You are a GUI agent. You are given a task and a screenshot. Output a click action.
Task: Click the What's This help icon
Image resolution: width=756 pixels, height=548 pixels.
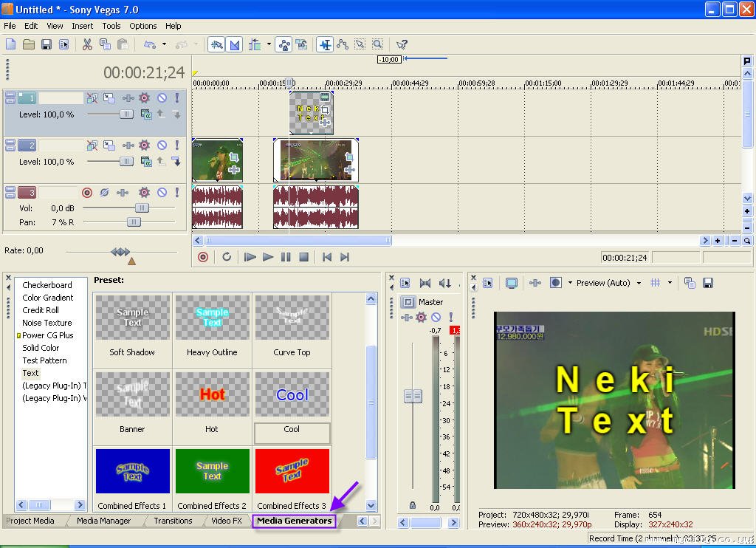coord(402,44)
